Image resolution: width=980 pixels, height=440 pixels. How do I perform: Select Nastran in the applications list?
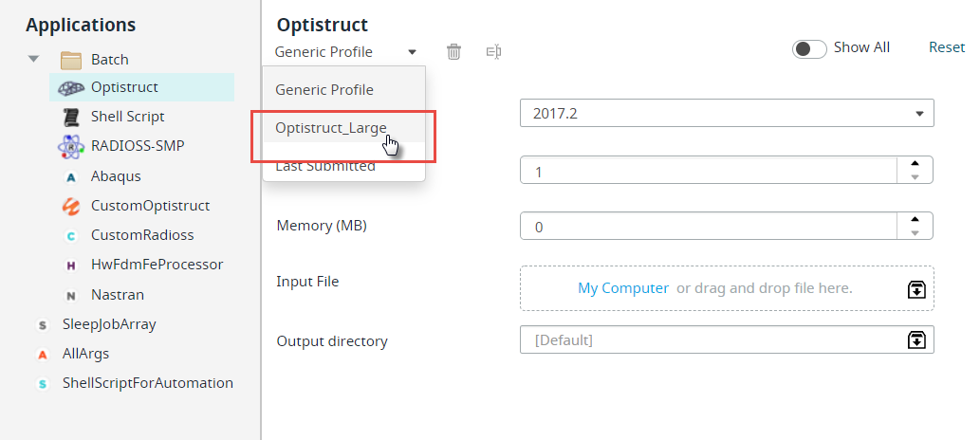(118, 294)
